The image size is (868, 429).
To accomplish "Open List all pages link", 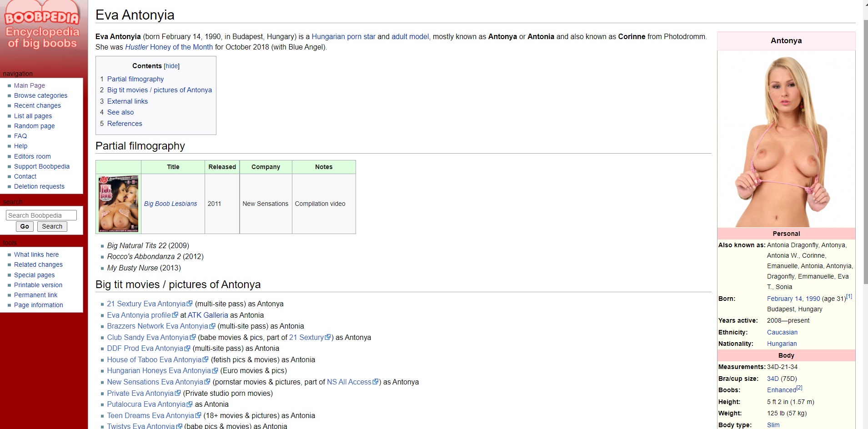I will [x=33, y=116].
